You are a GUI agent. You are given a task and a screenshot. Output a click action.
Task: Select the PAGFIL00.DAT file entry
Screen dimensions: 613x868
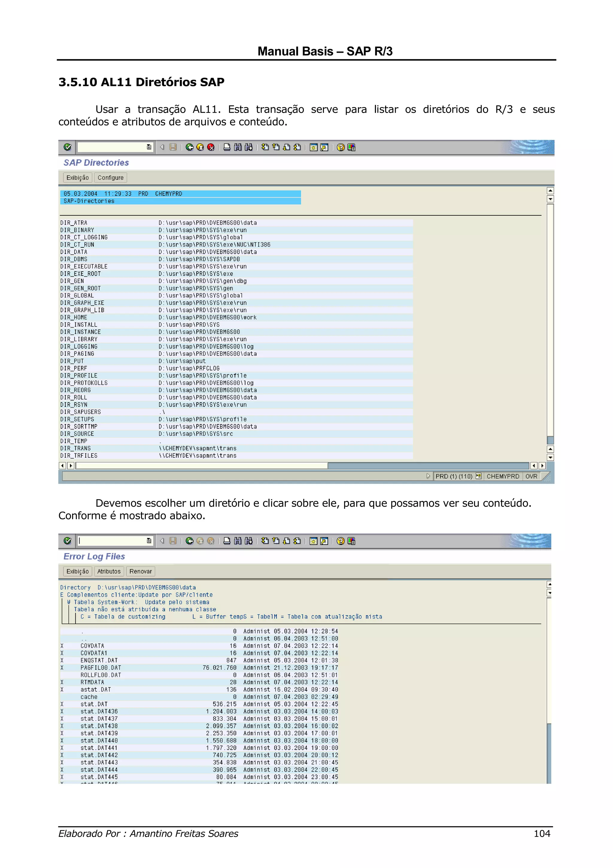pyautogui.click(x=199, y=668)
